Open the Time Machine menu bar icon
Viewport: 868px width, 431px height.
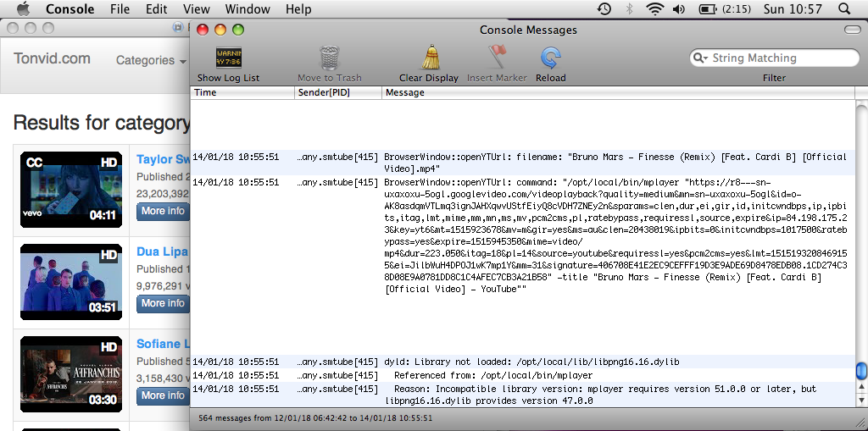click(604, 8)
